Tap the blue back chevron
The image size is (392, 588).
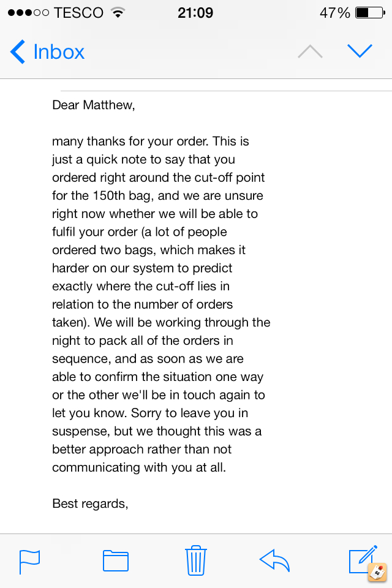coord(18,51)
